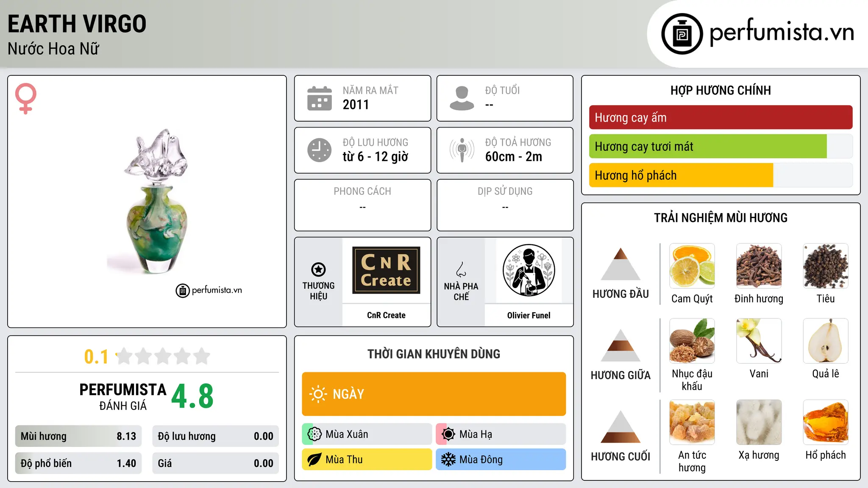Image resolution: width=868 pixels, height=488 pixels.
Task: Click the flower icon for Mùa Xuân
Action: click(x=314, y=434)
